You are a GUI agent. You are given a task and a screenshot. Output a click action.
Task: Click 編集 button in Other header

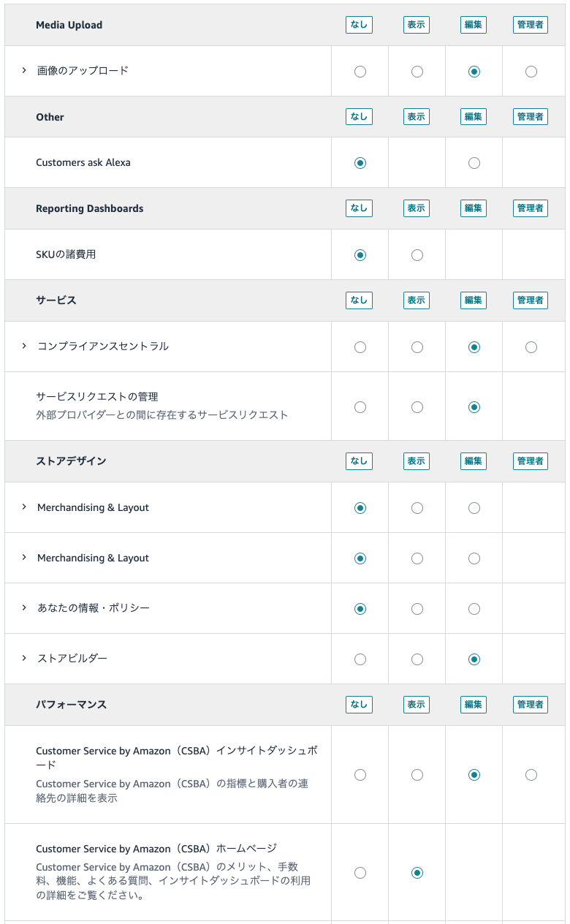tap(474, 117)
